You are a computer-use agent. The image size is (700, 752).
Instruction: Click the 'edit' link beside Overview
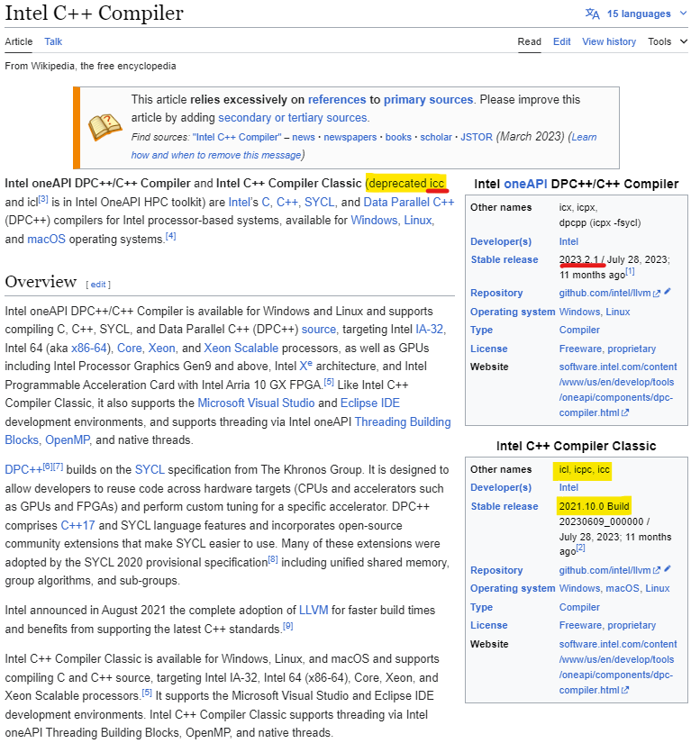coord(98,285)
